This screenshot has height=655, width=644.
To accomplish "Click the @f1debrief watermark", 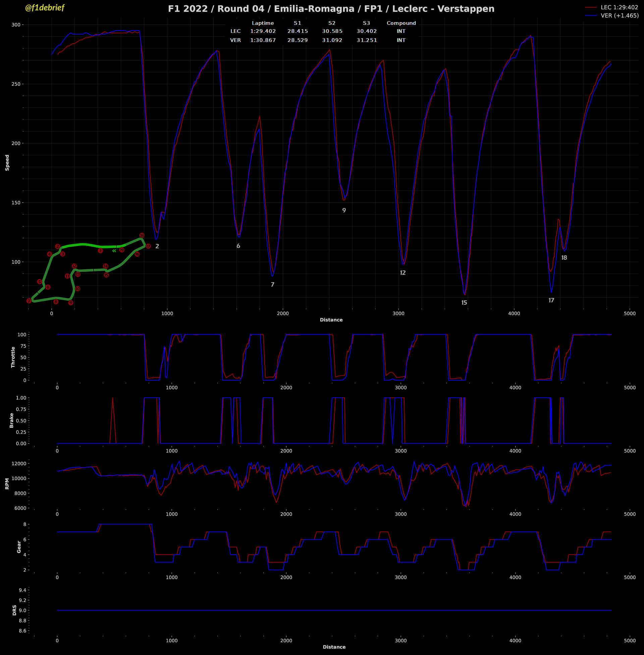I will [45, 8].
